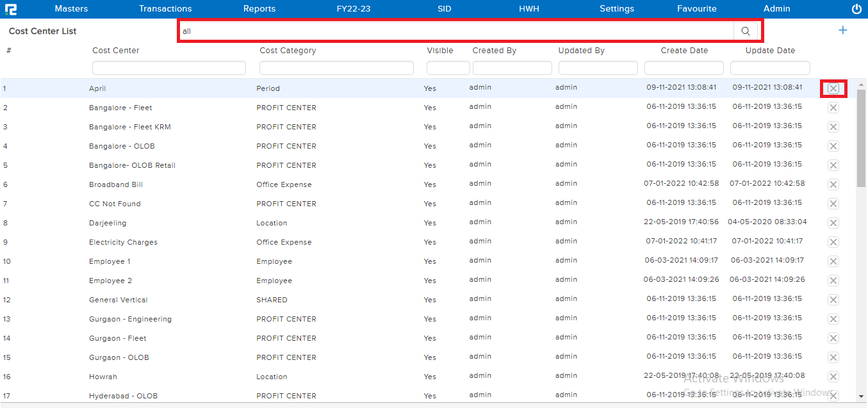Click the app logo icon

11,9
